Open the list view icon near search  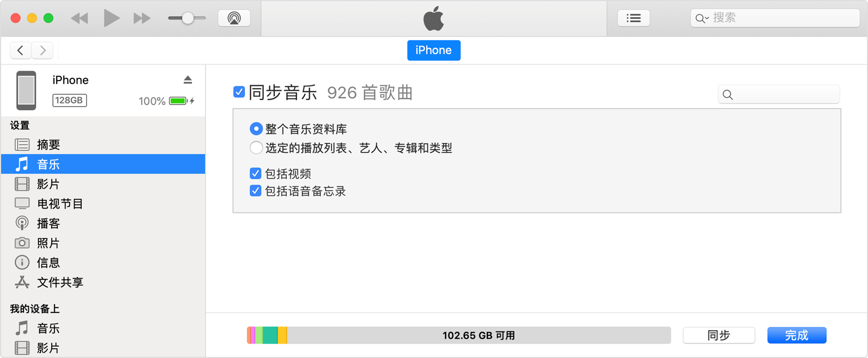point(633,17)
